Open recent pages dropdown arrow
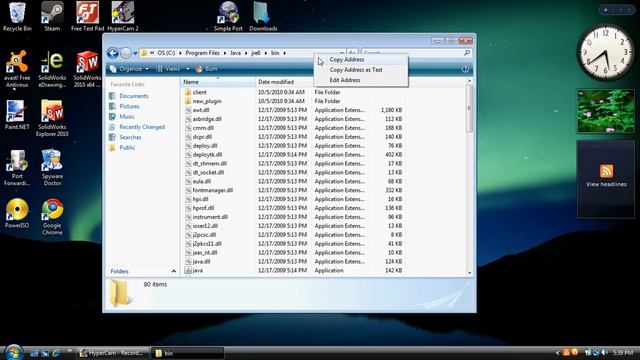 click(x=135, y=53)
